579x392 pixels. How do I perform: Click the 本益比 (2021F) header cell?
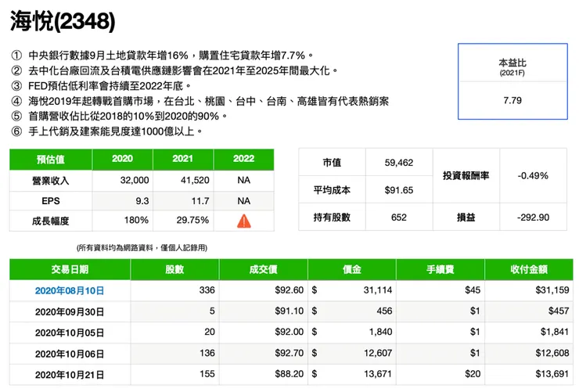click(x=512, y=67)
